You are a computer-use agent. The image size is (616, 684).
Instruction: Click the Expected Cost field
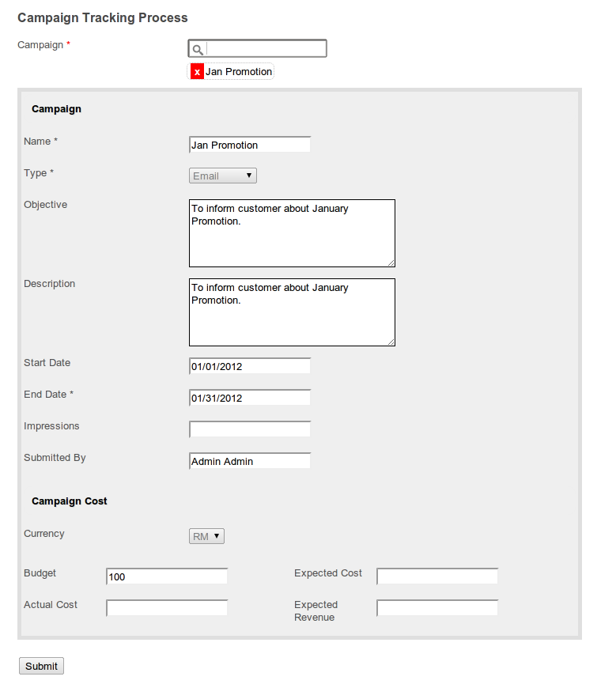click(437, 576)
